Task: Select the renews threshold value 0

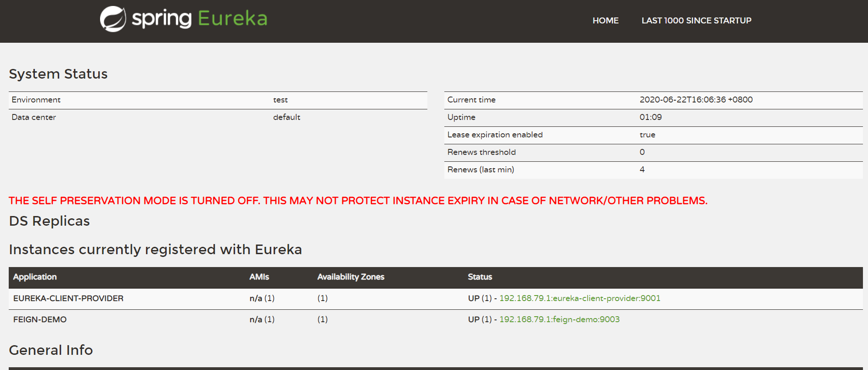Action: click(642, 152)
